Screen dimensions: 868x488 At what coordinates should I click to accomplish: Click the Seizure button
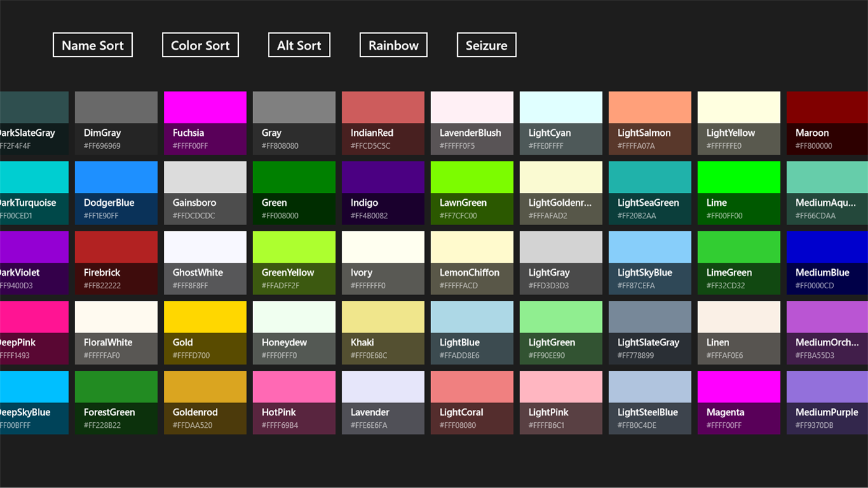click(x=486, y=45)
